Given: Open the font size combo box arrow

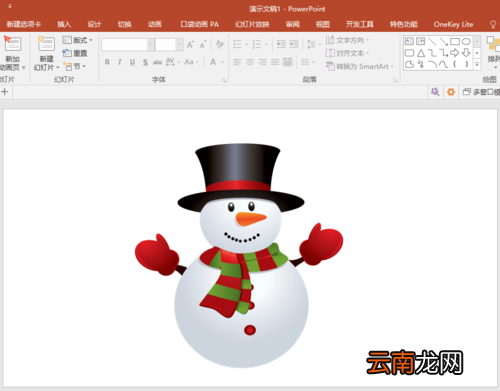Looking at the screenshot, I should [x=179, y=44].
